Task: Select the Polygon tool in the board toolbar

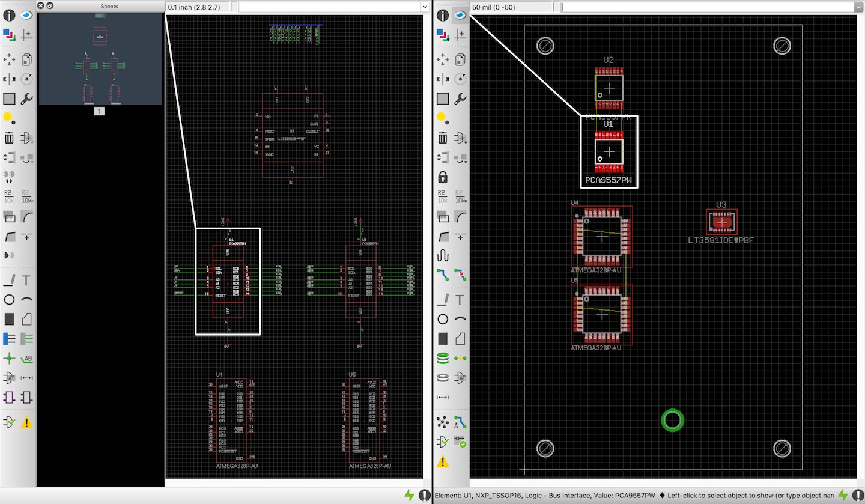Action: [x=460, y=339]
